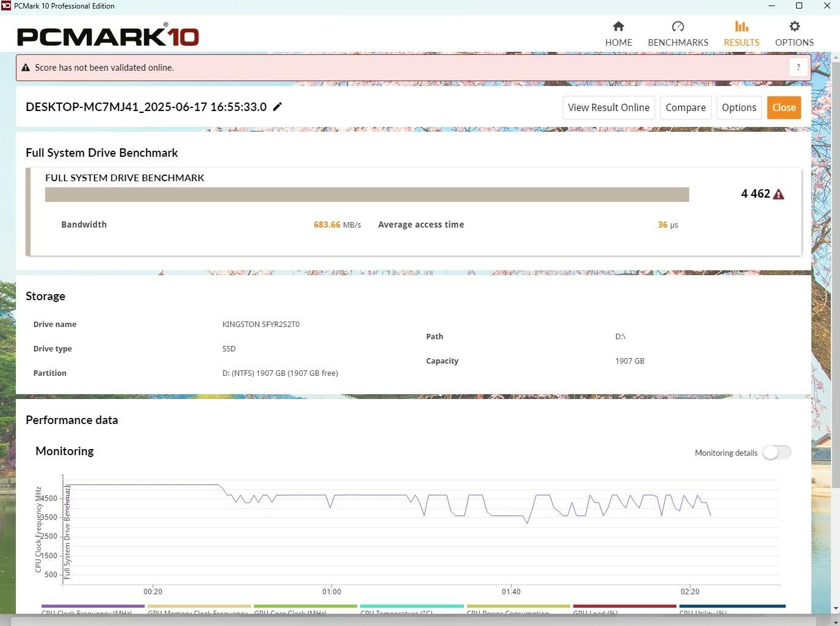Open the Options gear icon

tap(794, 26)
